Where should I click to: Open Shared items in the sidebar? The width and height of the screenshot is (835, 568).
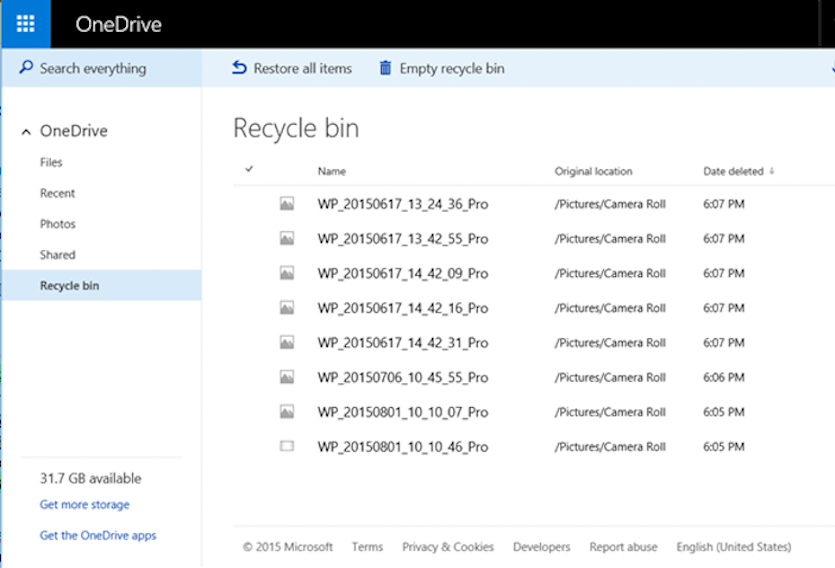[58, 255]
